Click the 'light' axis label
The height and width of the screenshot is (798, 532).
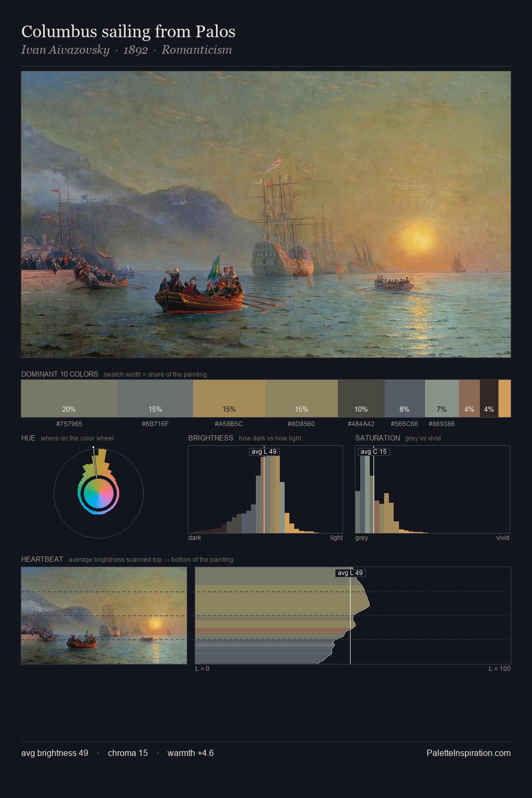336,538
